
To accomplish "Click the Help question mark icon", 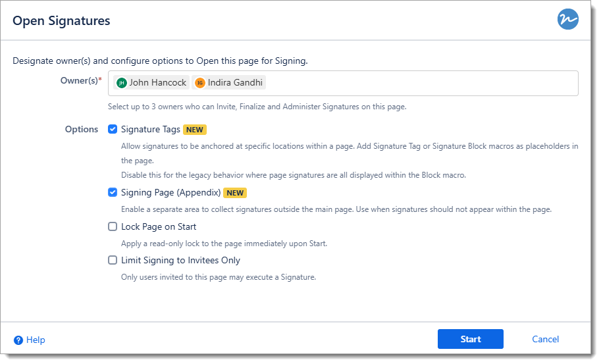I will point(18,340).
